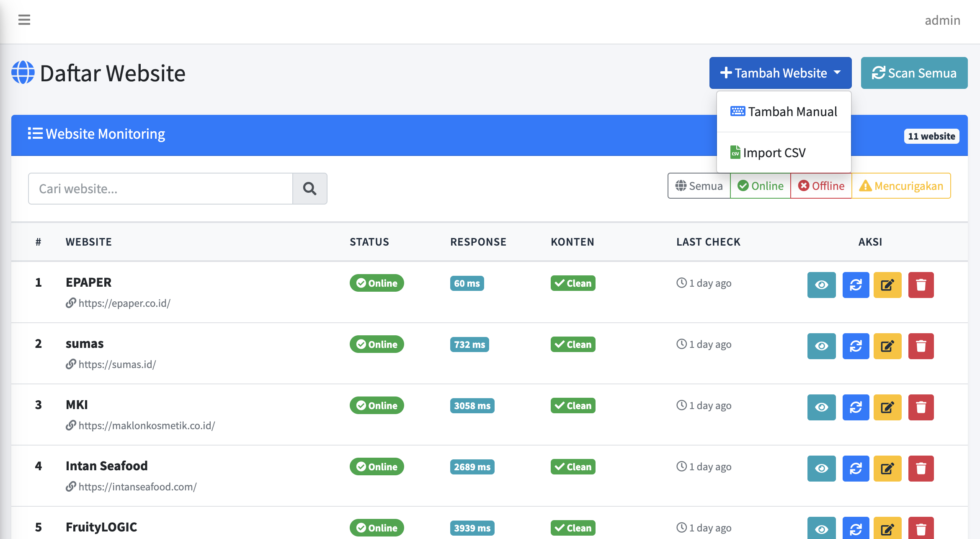Open the https://epaper.co.id/ link
Viewport: 980px width, 539px height.
[x=124, y=303]
